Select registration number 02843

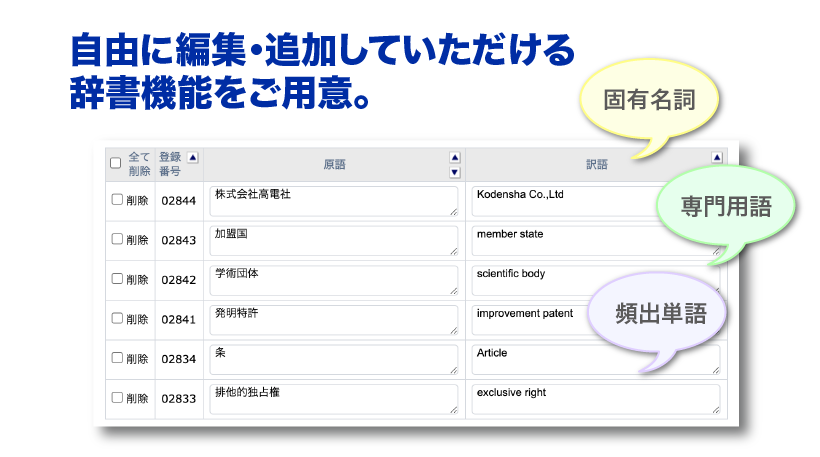(x=178, y=241)
